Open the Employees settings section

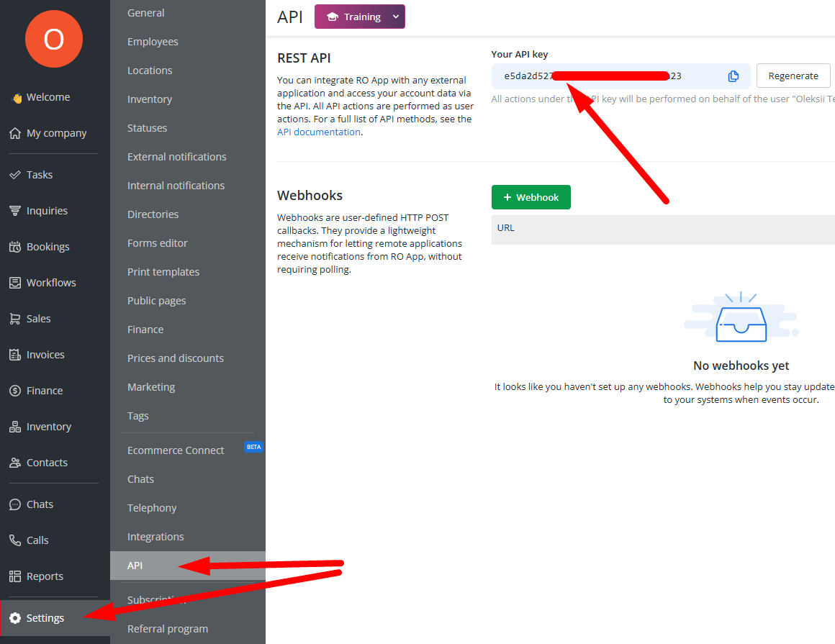(153, 42)
